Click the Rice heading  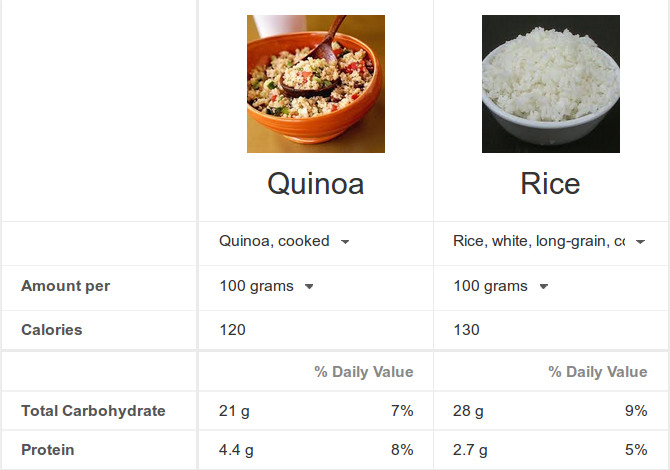point(550,184)
